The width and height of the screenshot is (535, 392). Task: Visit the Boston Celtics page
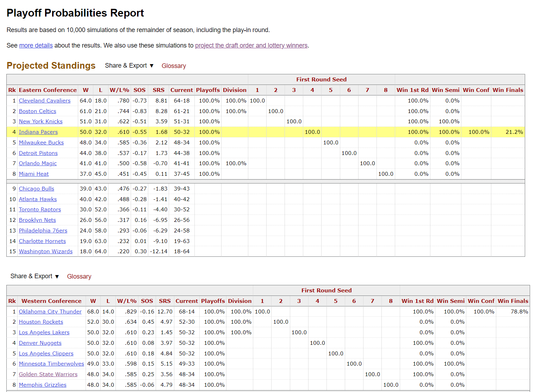38,111
